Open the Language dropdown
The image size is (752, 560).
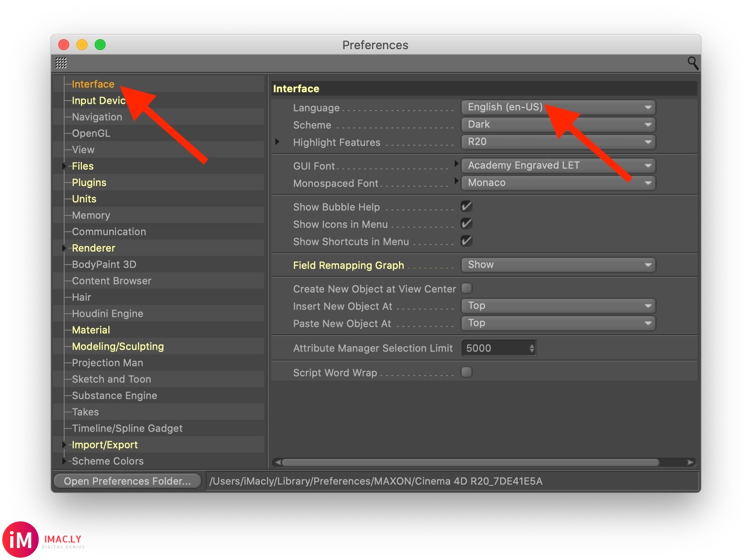tap(559, 107)
